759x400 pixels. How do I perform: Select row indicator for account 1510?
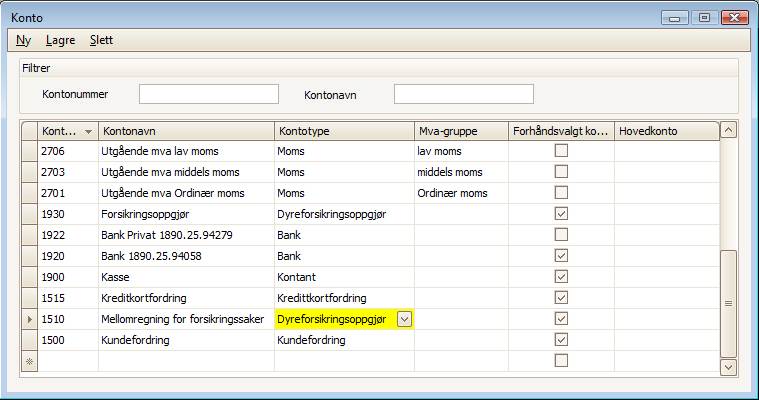[29, 319]
